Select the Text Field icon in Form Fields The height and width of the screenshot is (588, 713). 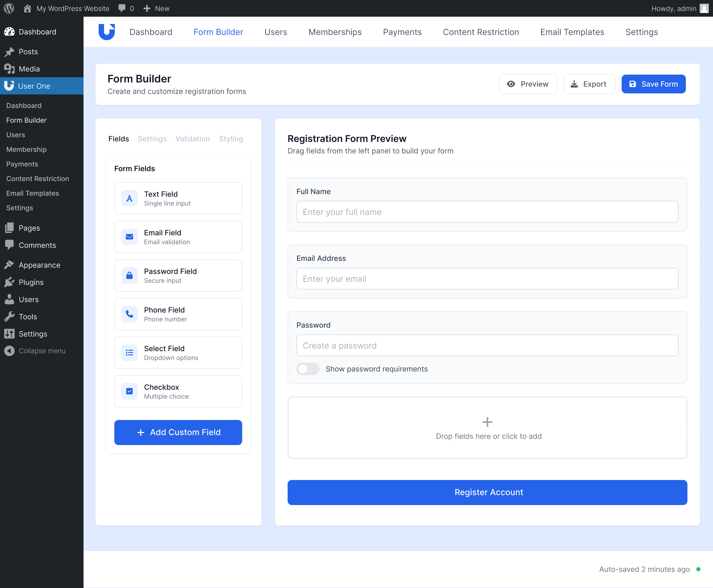pyautogui.click(x=129, y=198)
